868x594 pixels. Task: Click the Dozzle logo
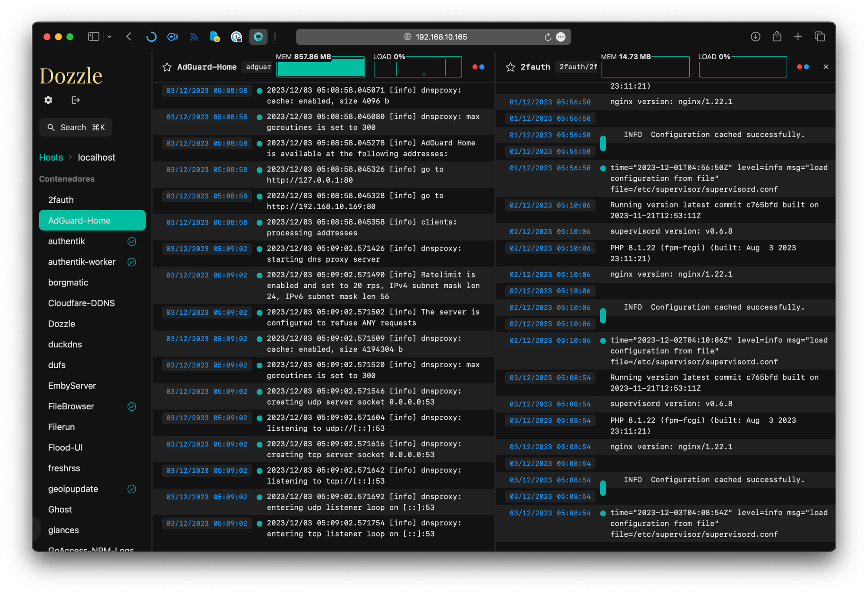click(71, 76)
